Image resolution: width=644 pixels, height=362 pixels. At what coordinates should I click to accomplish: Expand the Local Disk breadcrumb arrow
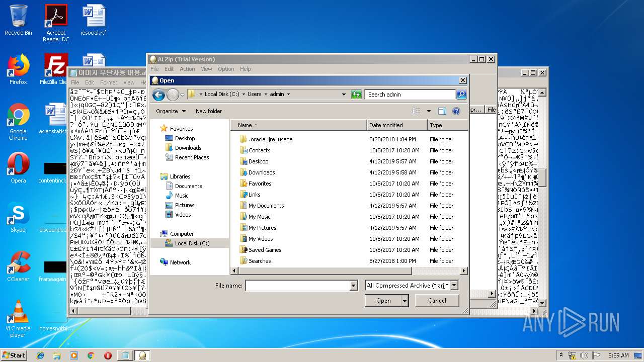point(243,95)
